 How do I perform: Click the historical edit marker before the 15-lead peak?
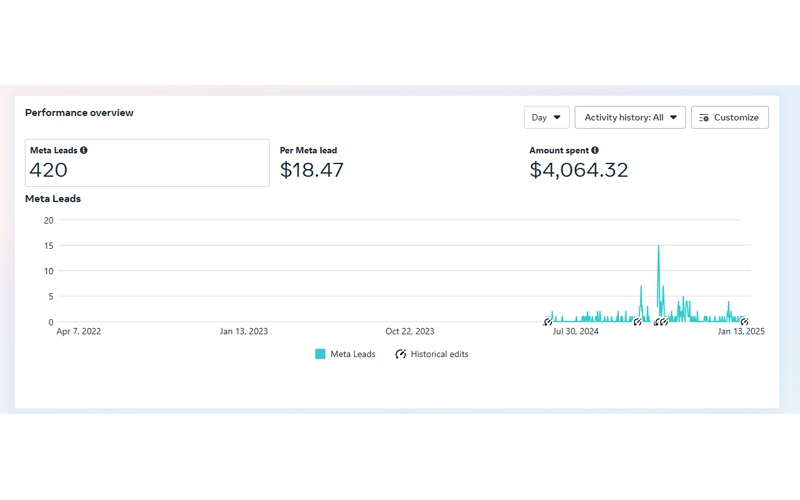(657, 322)
